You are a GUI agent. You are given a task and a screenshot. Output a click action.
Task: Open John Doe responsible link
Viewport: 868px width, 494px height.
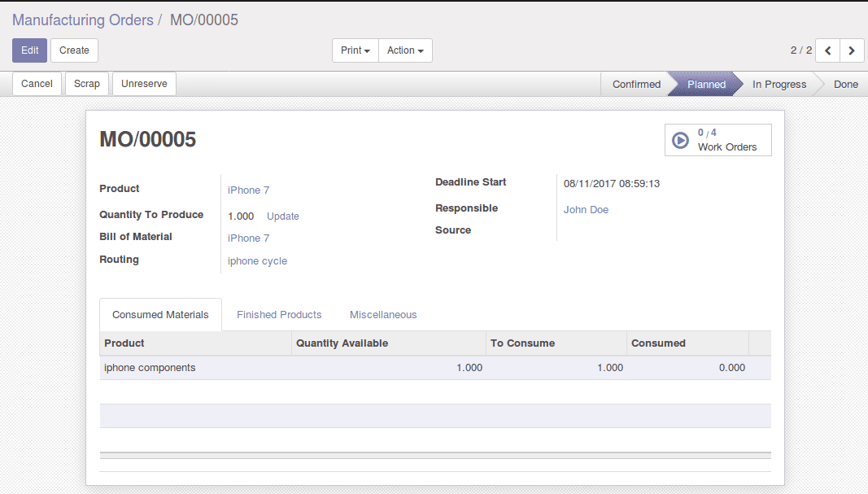pos(586,209)
